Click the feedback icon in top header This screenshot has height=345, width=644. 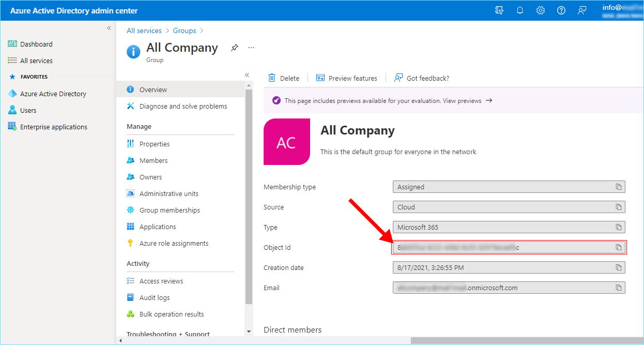point(582,10)
